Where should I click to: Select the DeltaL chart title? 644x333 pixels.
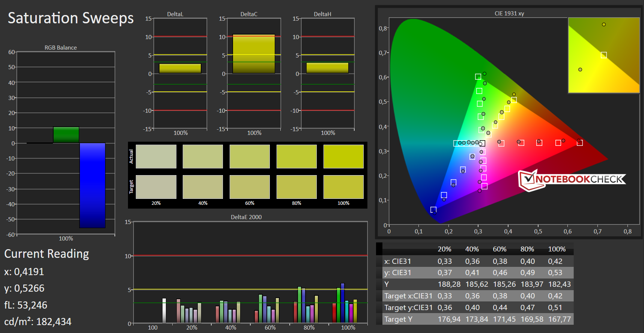[175, 14]
